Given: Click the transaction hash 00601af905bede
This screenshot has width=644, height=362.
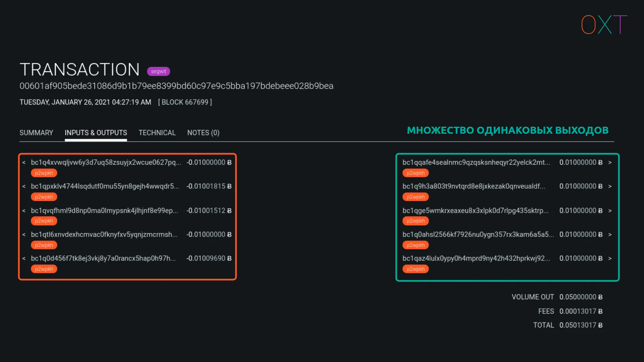Looking at the screenshot, I should pos(176,86).
